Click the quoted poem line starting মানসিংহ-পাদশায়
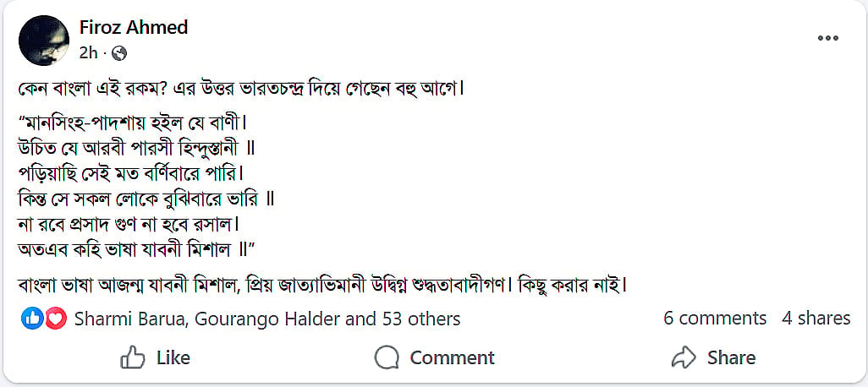Image resolution: width=868 pixels, height=387 pixels. point(133,123)
